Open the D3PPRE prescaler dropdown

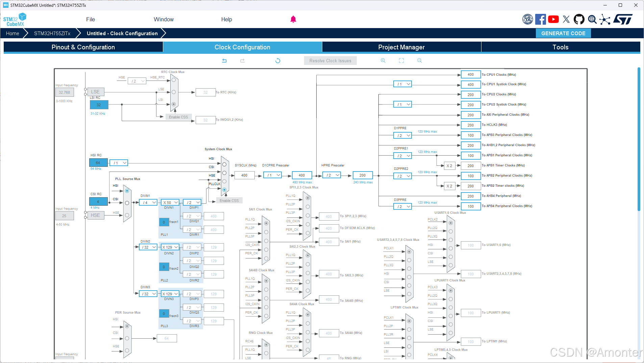(x=402, y=207)
